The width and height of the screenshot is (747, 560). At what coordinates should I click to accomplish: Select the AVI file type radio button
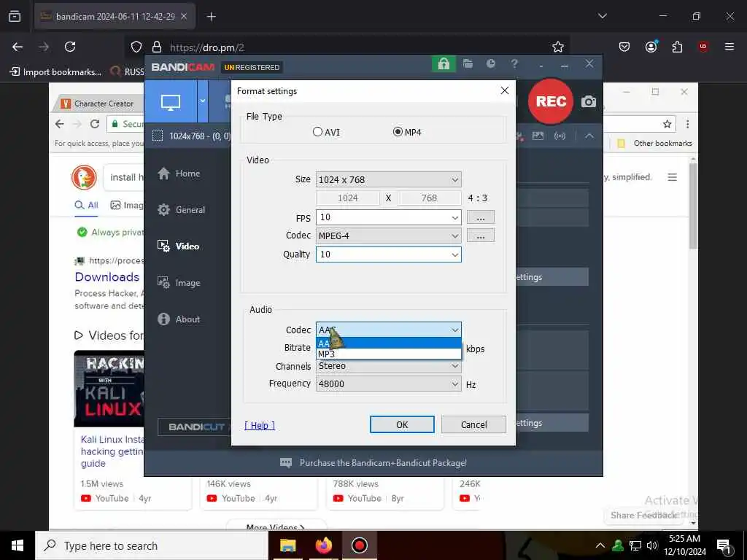tap(317, 132)
